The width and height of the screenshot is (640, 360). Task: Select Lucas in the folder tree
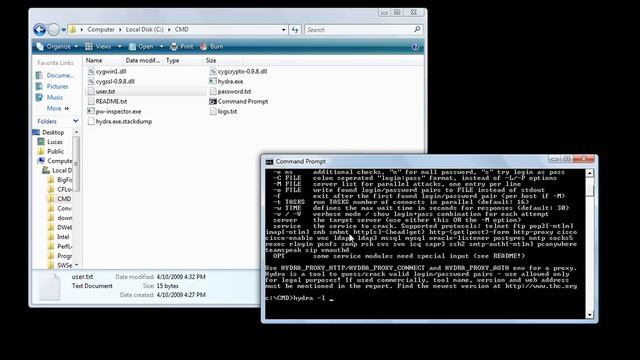pos(55,142)
